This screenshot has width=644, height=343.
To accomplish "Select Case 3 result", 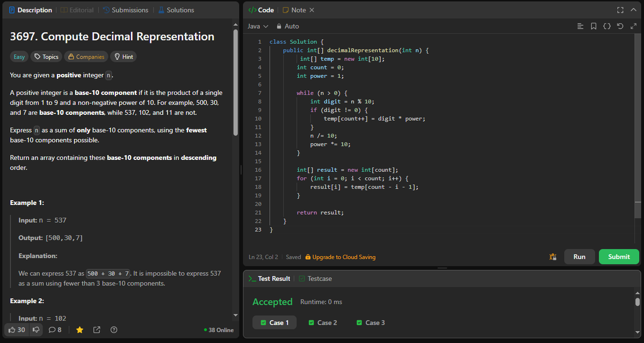I will point(371,323).
